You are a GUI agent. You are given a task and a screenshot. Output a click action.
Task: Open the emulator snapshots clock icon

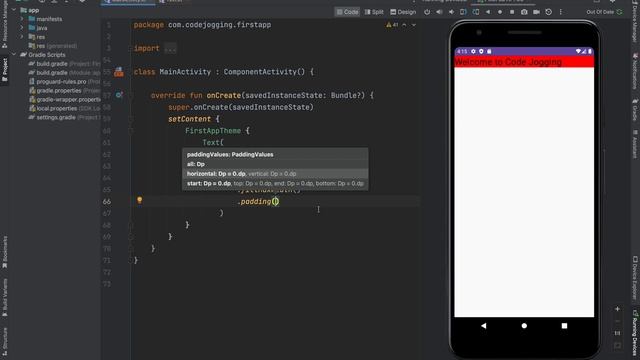pos(549,12)
